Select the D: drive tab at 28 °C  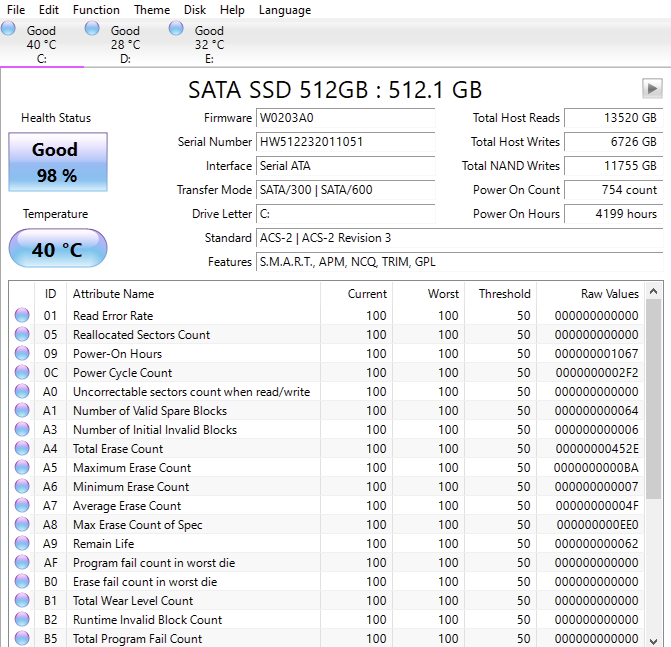click(126, 44)
